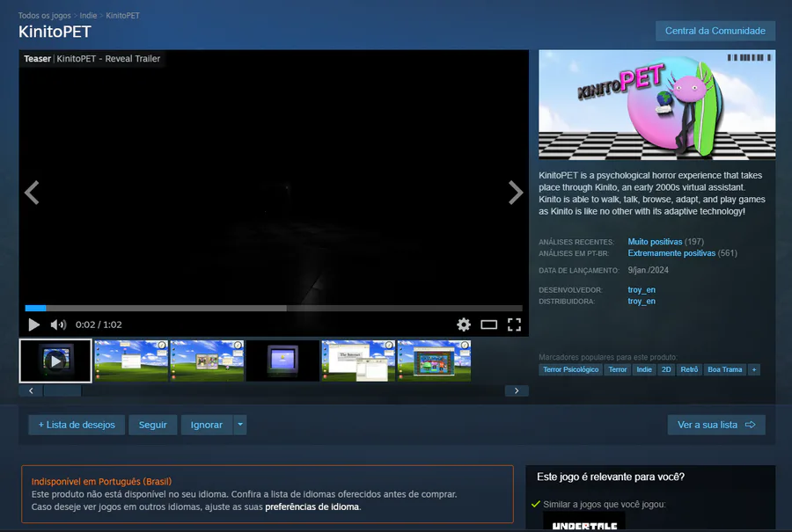Open preferências de idioma link

click(x=312, y=506)
